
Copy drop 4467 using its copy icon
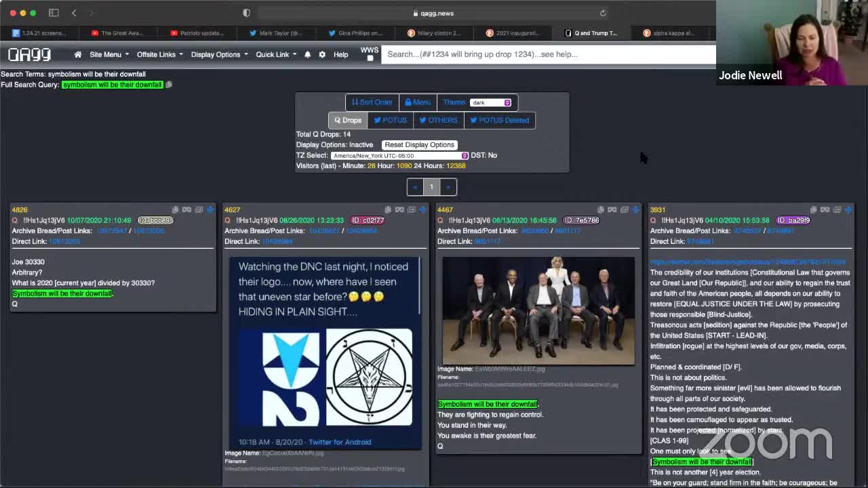[601, 209]
